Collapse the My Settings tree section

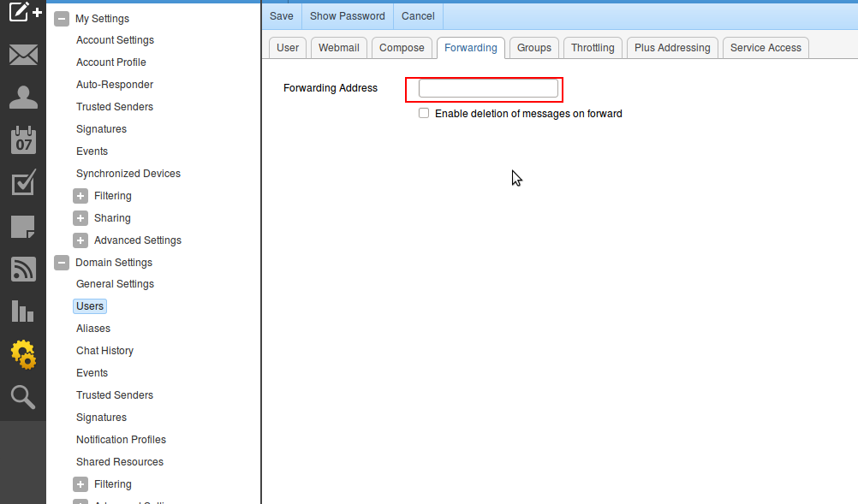coord(62,19)
